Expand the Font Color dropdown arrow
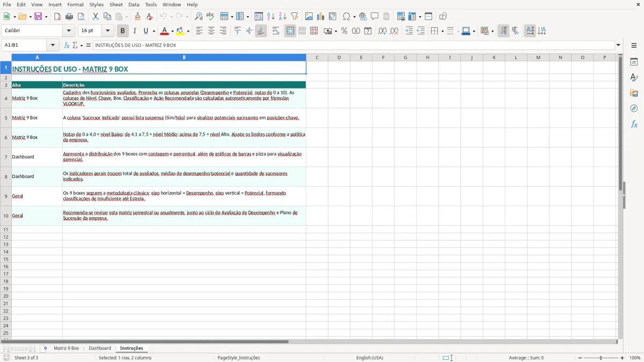Screen dimensions: 644x362 click(172, 31)
